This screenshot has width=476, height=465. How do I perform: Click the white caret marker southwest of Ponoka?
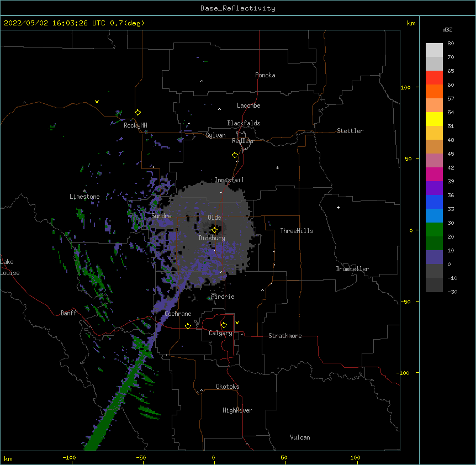pos(202,81)
